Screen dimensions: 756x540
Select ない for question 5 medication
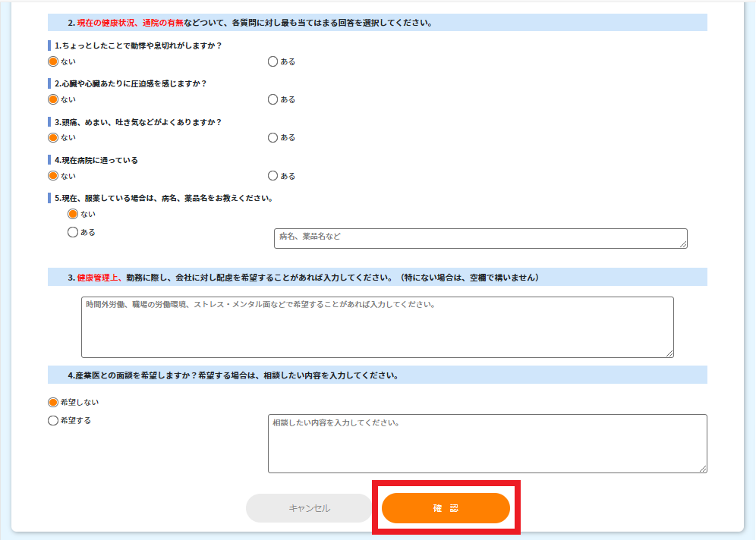73,214
